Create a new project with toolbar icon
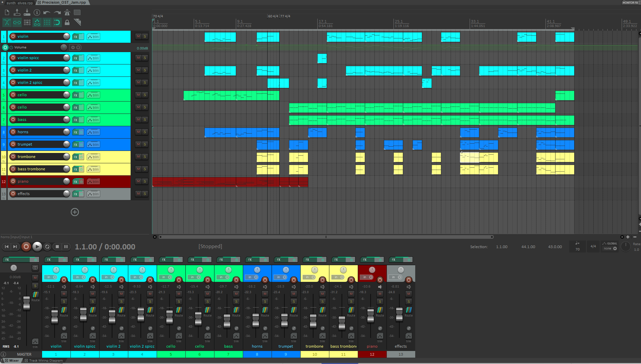Screen dimensions: 641x364 7,13
